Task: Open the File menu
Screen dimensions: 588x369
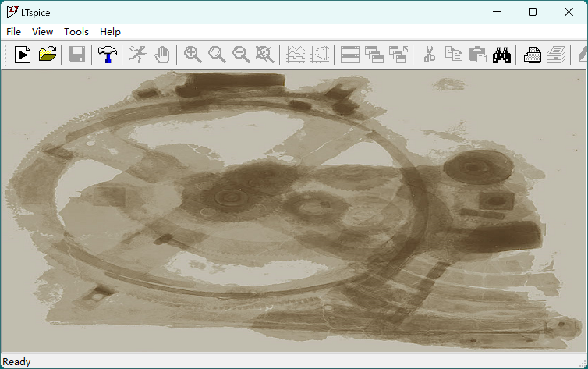Action: pos(14,32)
